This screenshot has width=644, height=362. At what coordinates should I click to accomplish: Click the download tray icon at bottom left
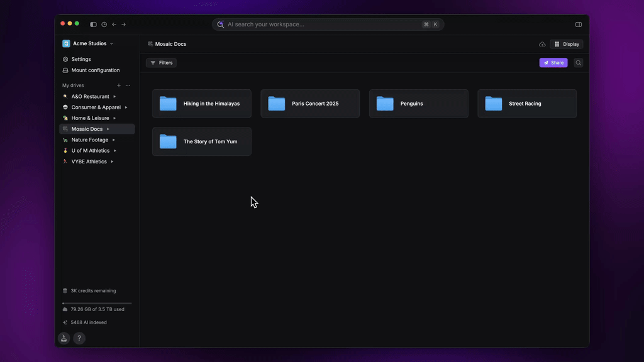[x=64, y=338]
